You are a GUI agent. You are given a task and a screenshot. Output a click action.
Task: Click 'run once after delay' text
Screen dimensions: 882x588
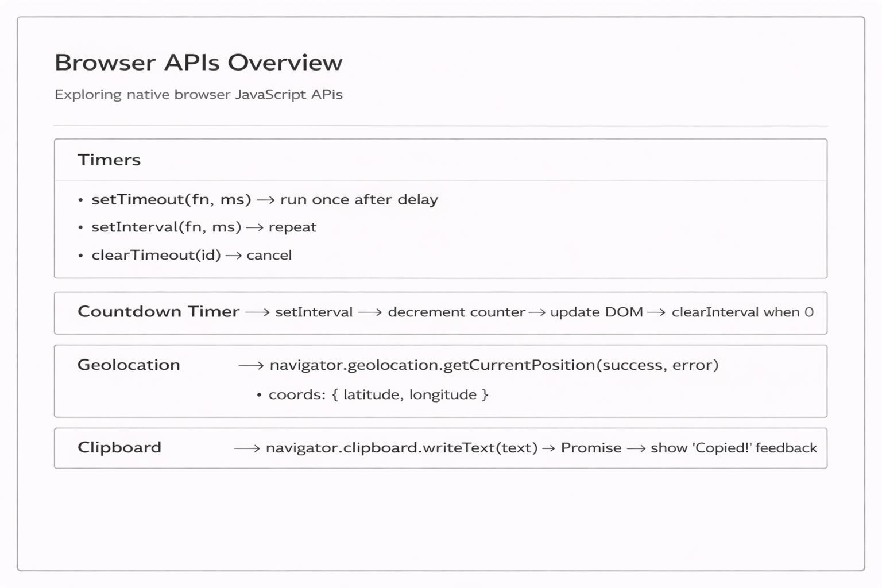coord(359,199)
